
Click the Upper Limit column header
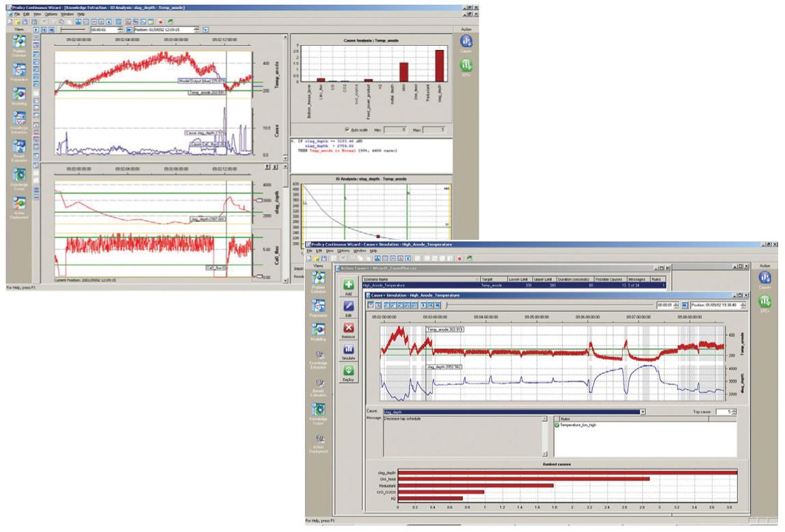[x=544, y=279]
